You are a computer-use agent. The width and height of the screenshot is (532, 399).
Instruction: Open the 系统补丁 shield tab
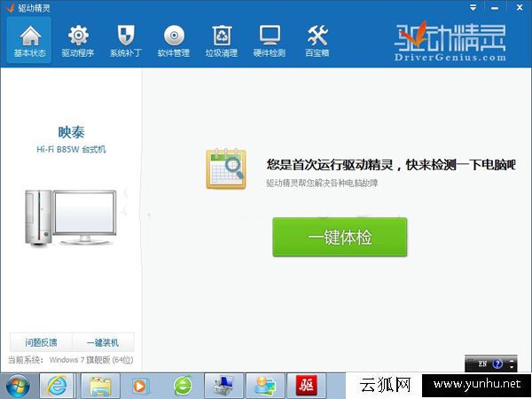click(x=126, y=40)
